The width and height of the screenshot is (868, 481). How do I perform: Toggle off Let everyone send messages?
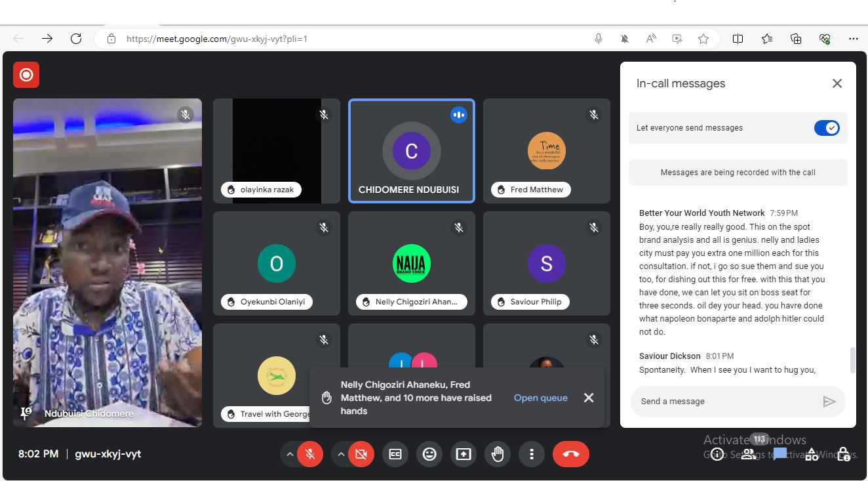(826, 128)
